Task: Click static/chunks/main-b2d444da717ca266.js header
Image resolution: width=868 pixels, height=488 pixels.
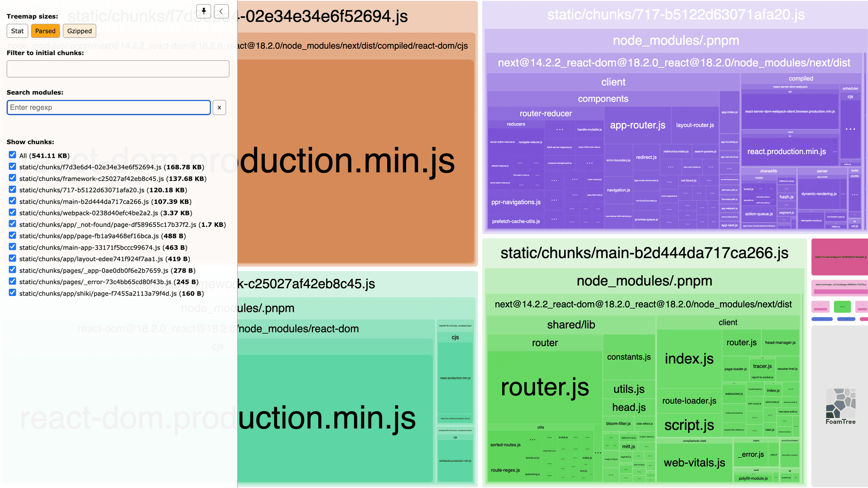Action: 644,253
